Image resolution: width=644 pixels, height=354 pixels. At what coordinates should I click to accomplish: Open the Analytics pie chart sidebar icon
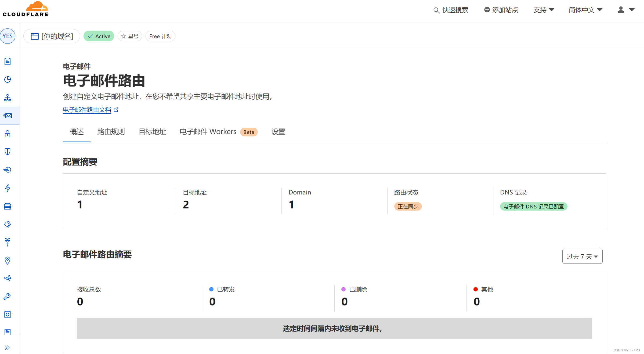pyautogui.click(x=8, y=80)
